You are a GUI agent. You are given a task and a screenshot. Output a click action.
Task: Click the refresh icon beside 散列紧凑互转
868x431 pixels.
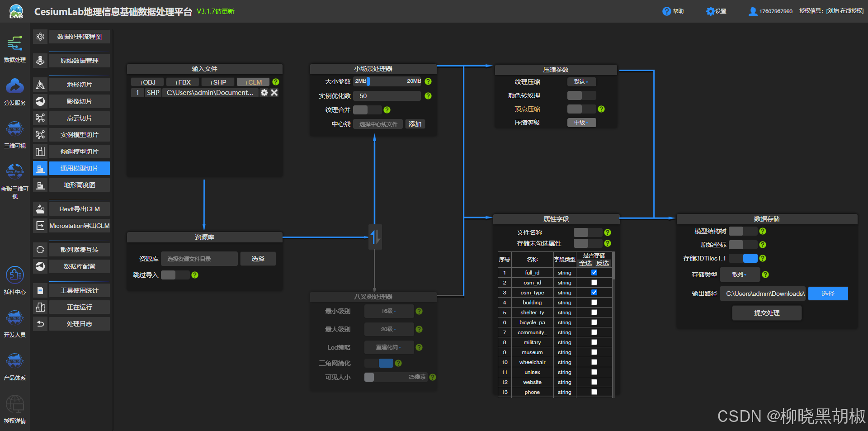pyautogui.click(x=40, y=250)
